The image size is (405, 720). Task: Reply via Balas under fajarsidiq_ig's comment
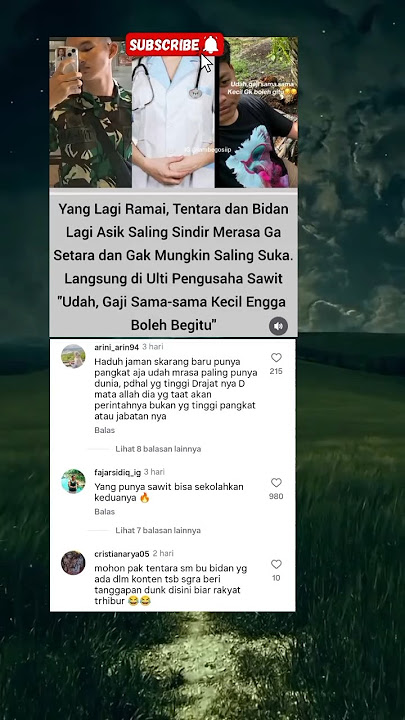tap(104, 512)
